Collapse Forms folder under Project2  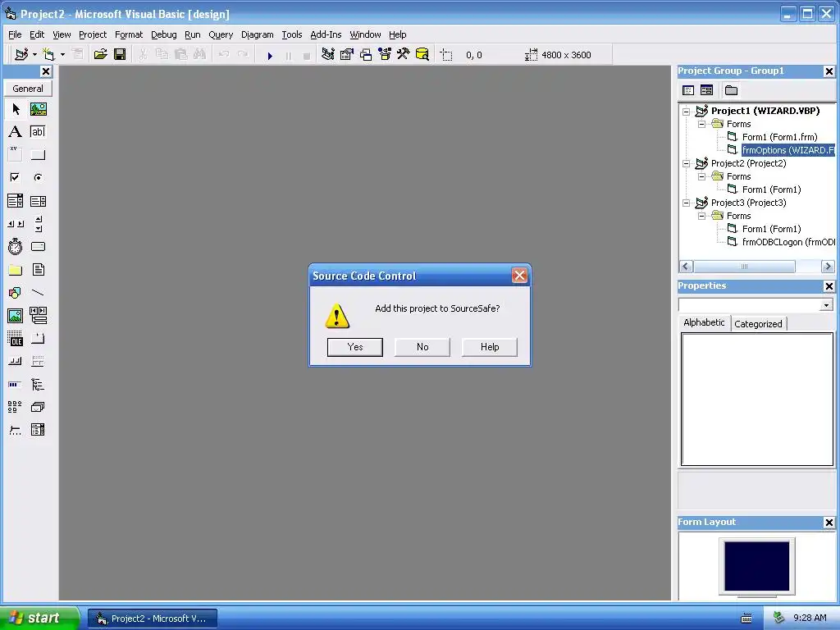click(701, 177)
